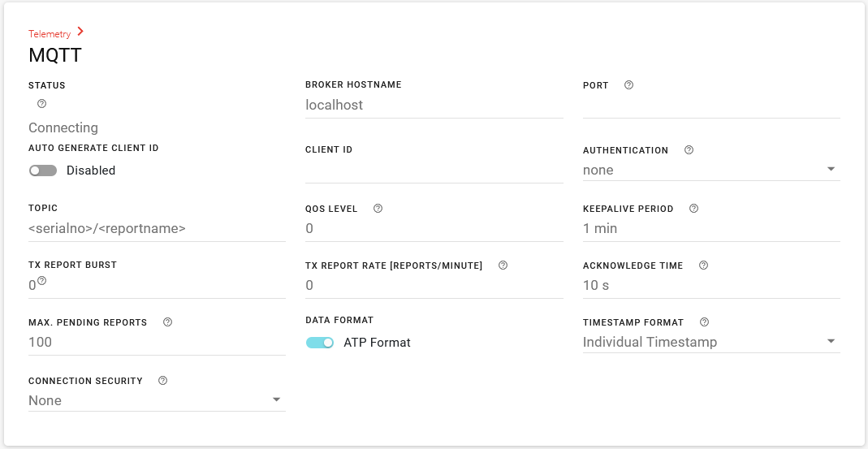Select the Topic input field
This screenshot has width=868, height=449.
pyautogui.click(x=156, y=228)
